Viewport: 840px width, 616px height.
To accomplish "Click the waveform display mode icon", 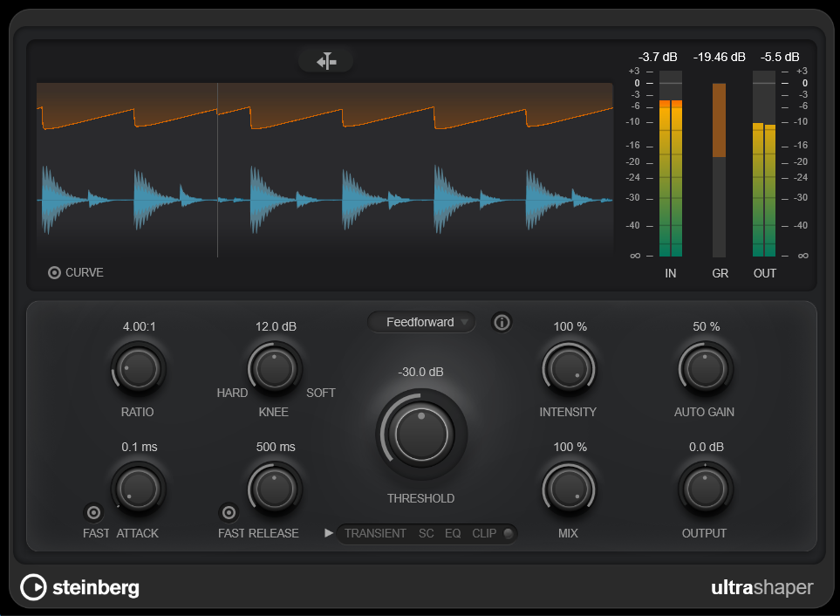I will pyautogui.click(x=325, y=61).
